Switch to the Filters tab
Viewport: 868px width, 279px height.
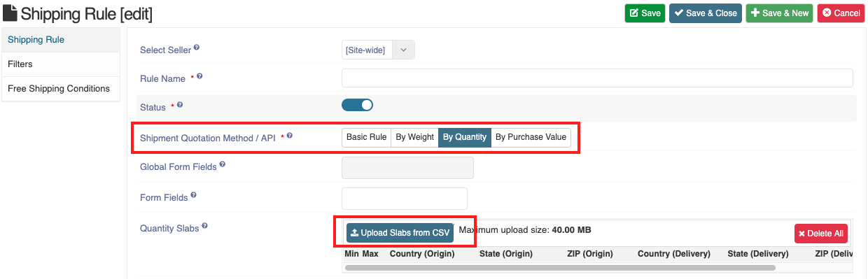(x=61, y=64)
